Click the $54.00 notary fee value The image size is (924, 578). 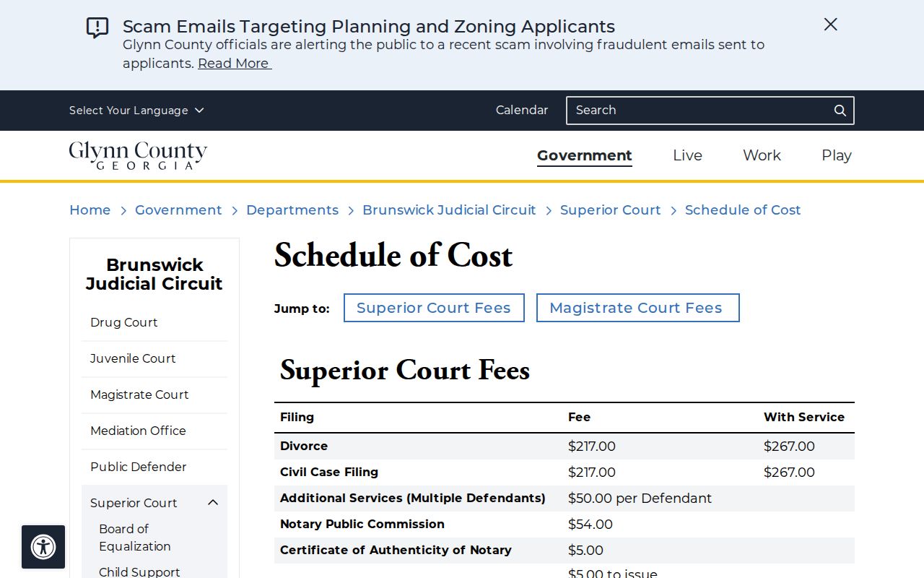[x=590, y=525]
